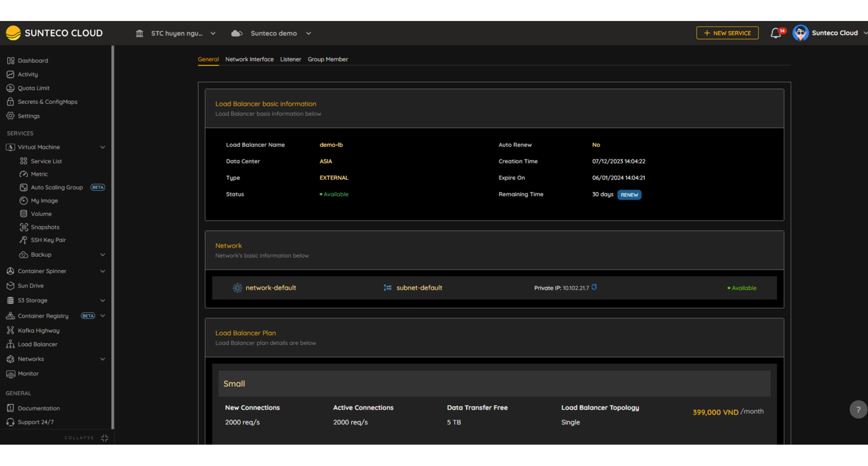
Task: Expand Container Registry chevron
Action: coord(103,315)
